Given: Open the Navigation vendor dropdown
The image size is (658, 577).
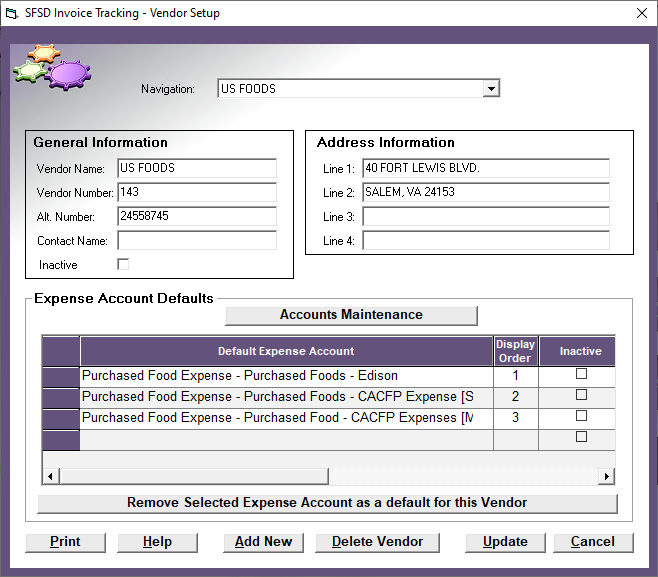Looking at the screenshot, I should [x=490, y=89].
